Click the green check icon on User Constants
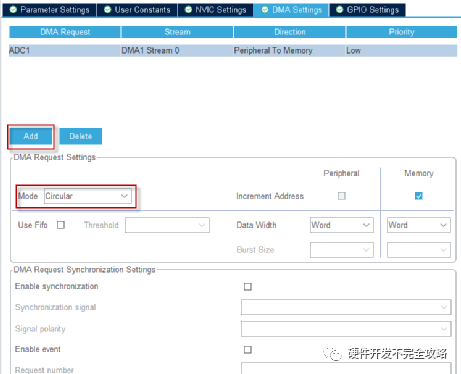 [x=107, y=10]
